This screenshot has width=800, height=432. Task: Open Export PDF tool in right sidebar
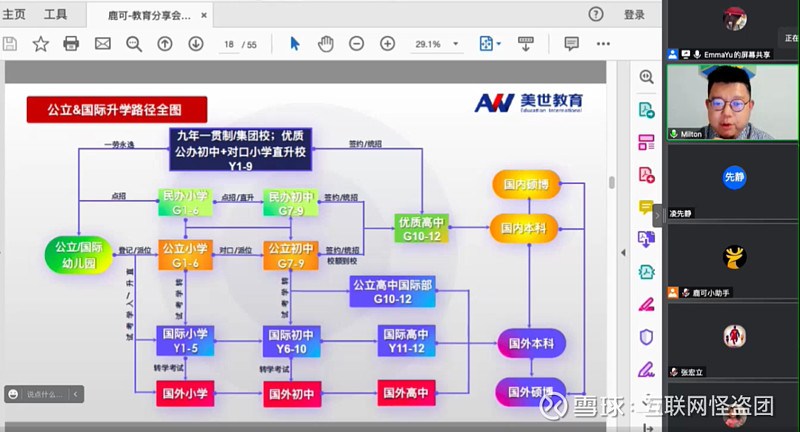coord(646,110)
